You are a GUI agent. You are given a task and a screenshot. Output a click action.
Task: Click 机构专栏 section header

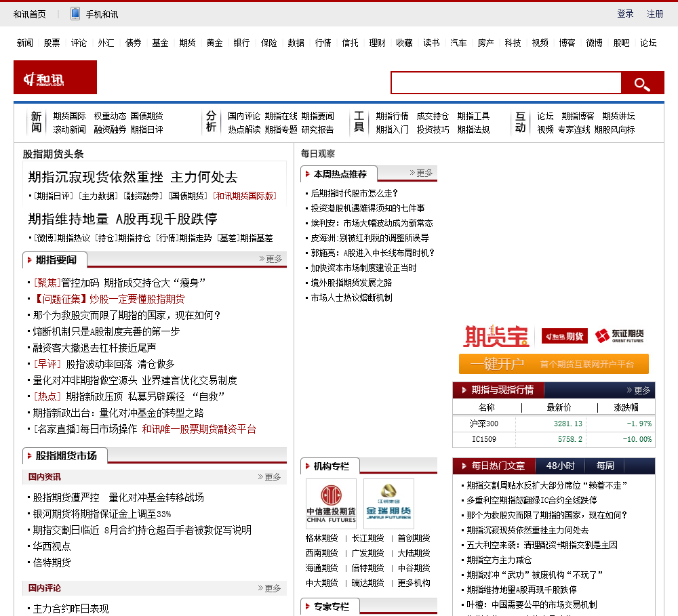click(330, 466)
